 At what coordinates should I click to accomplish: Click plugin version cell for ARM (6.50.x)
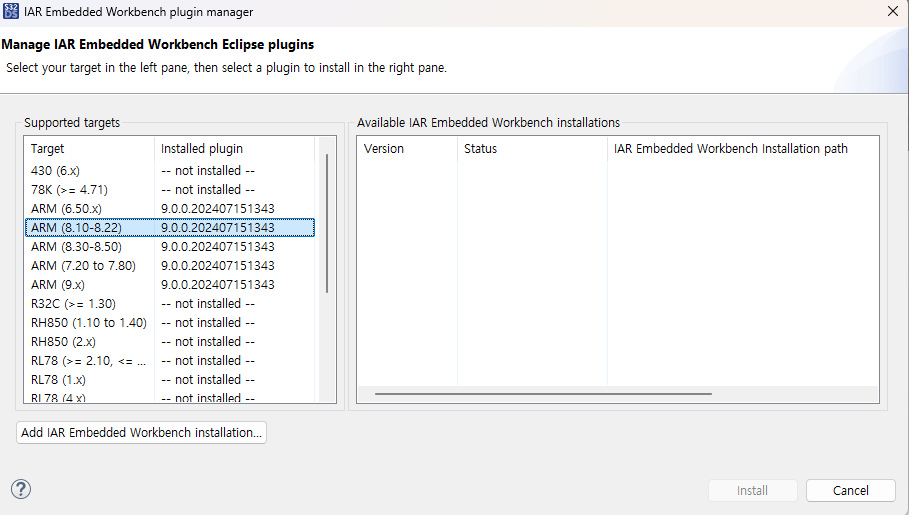(218, 209)
